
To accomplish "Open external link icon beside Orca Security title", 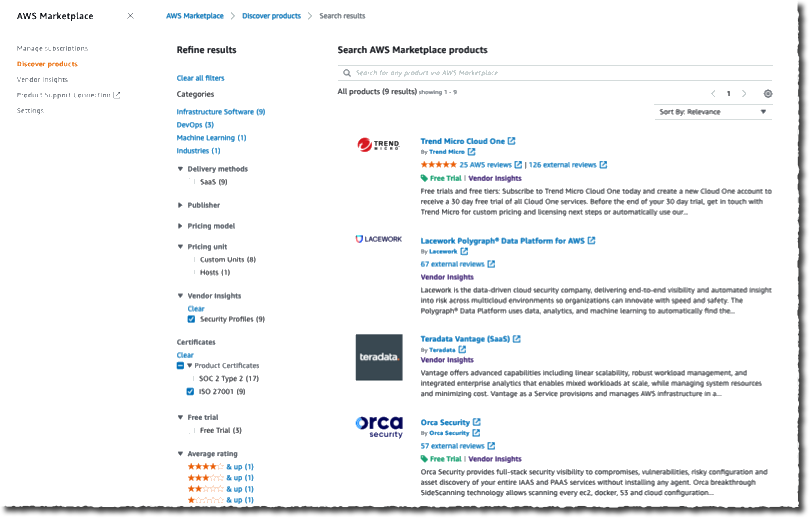I will pos(477,422).
